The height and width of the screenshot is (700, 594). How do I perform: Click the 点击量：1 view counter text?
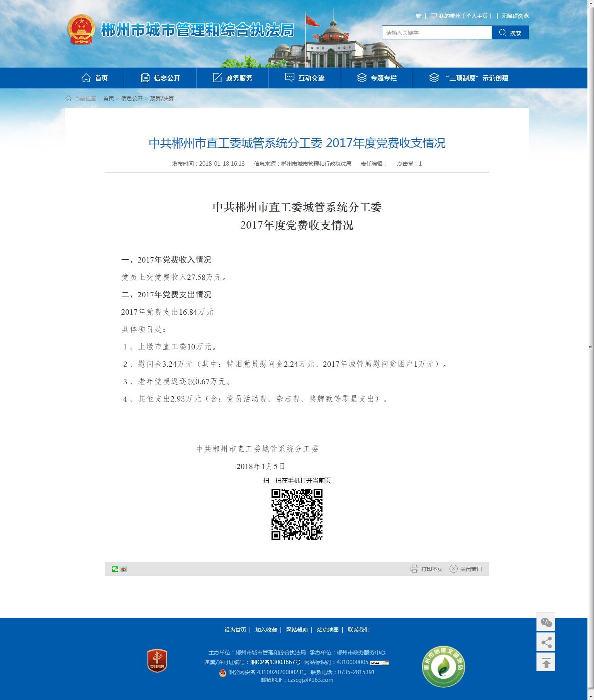click(x=409, y=164)
